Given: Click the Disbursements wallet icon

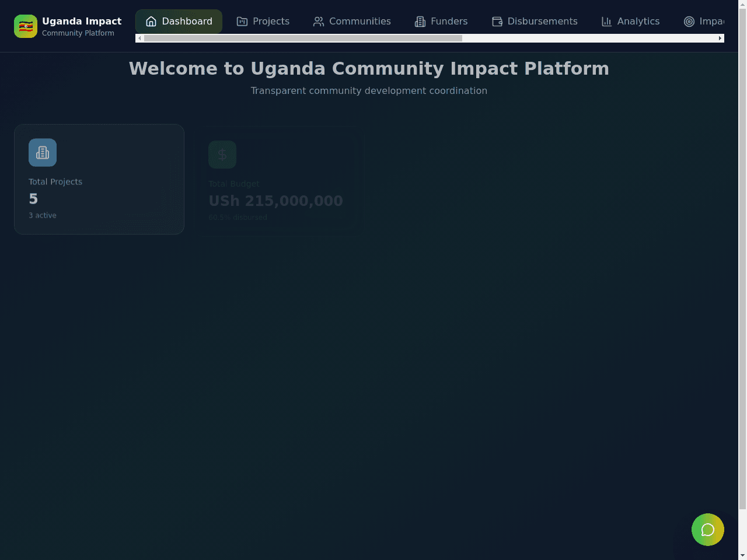Looking at the screenshot, I should (x=497, y=22).
